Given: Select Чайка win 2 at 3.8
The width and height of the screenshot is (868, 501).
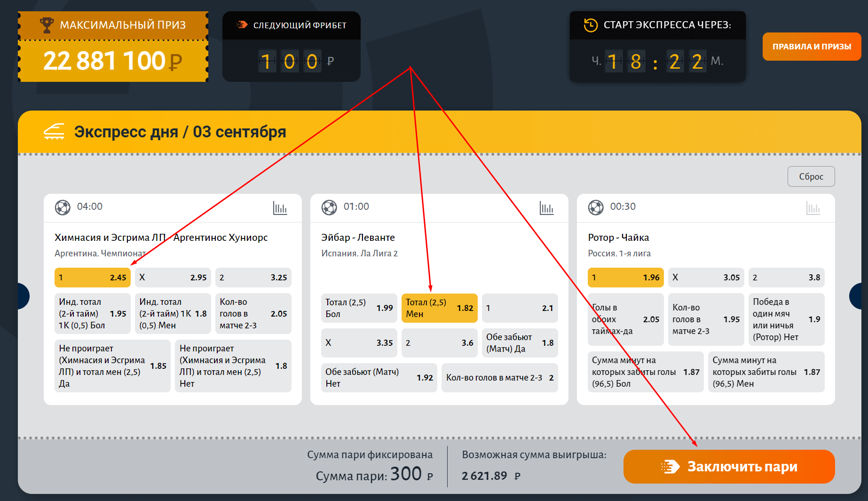Looking at the screenshot, I should [x=787, y=278].
